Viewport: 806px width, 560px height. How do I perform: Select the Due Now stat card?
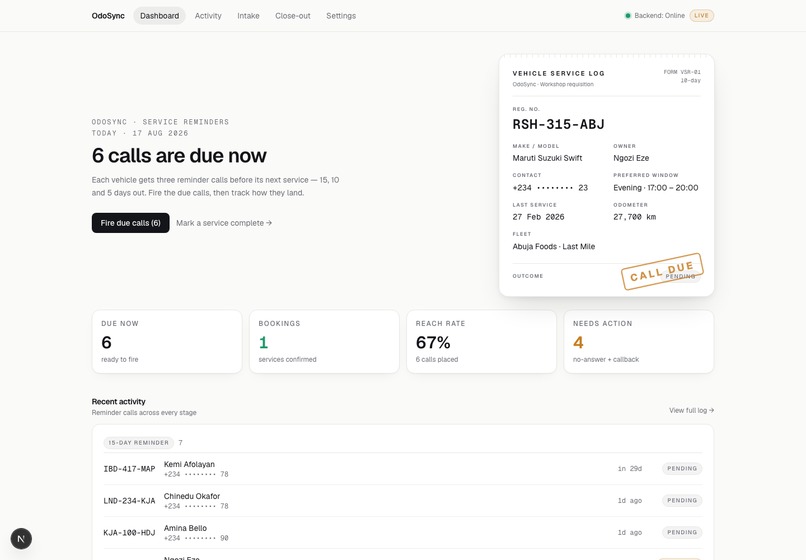[x=167, y=341]
